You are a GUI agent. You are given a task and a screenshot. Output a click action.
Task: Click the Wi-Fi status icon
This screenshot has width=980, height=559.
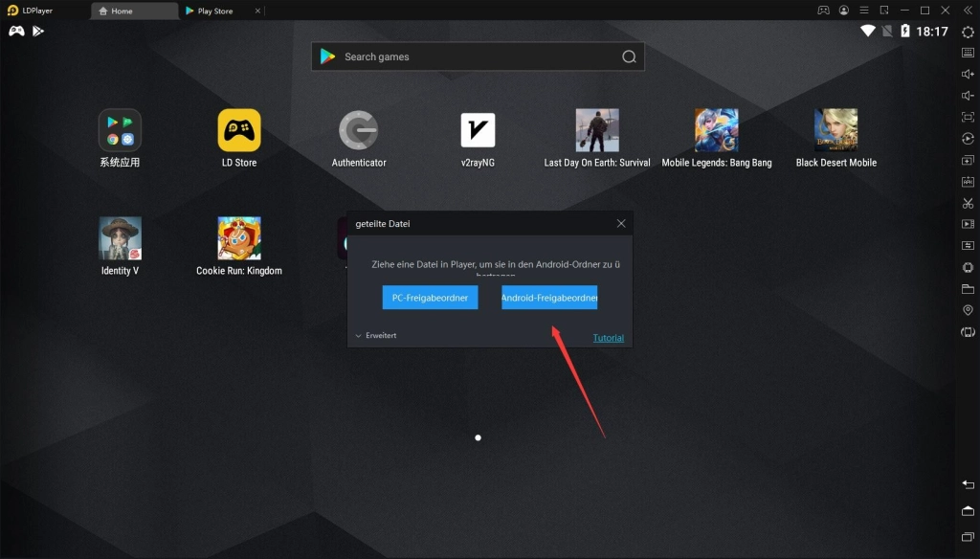pyautogui.click(x=867, y=31)
